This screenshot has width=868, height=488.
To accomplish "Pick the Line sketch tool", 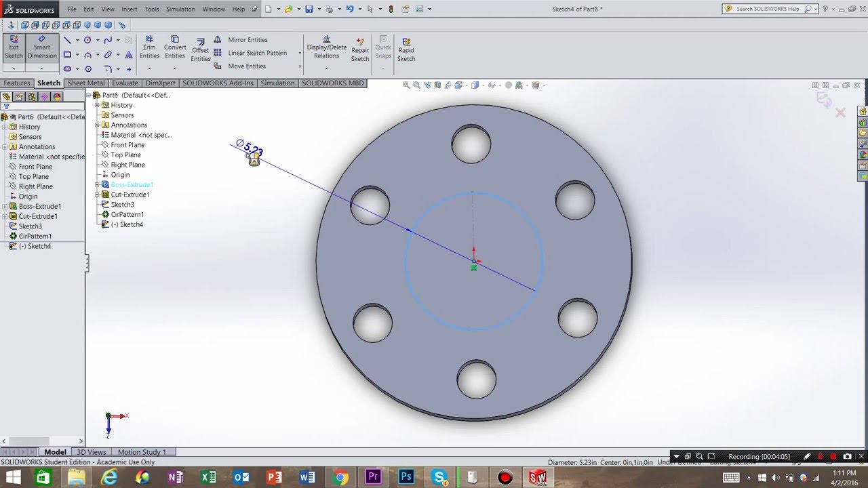I will pos(67,40).
